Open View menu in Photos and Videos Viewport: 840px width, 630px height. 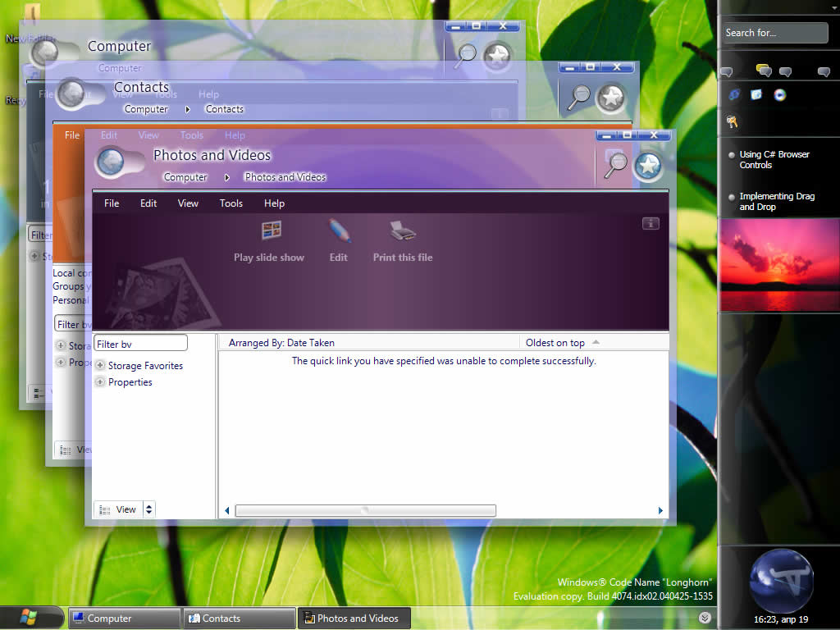click(188, 203)
